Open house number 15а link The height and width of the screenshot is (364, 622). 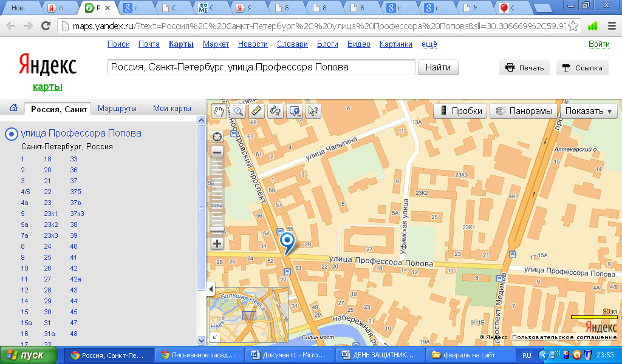pyautogui.click(x=26, y=323)
